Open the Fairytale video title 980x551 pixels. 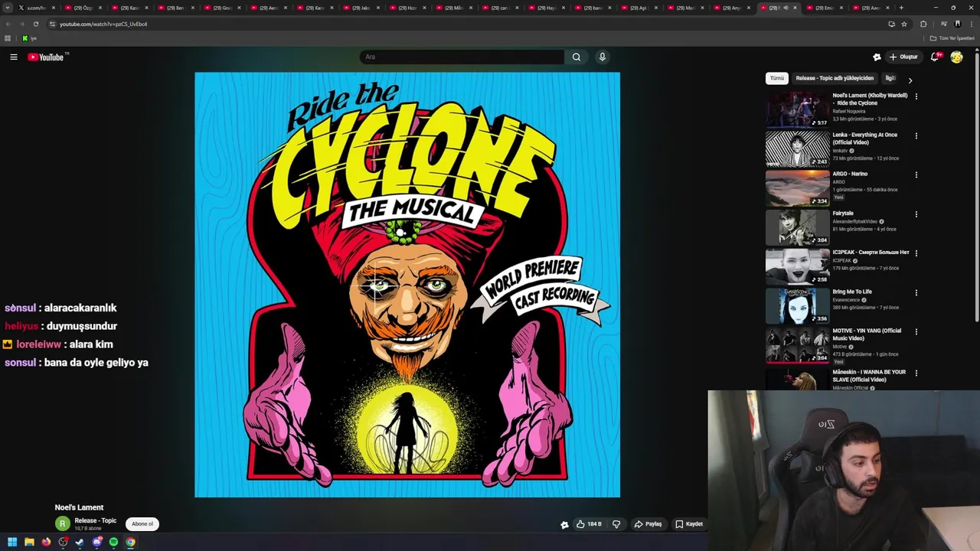coord(843,214)
